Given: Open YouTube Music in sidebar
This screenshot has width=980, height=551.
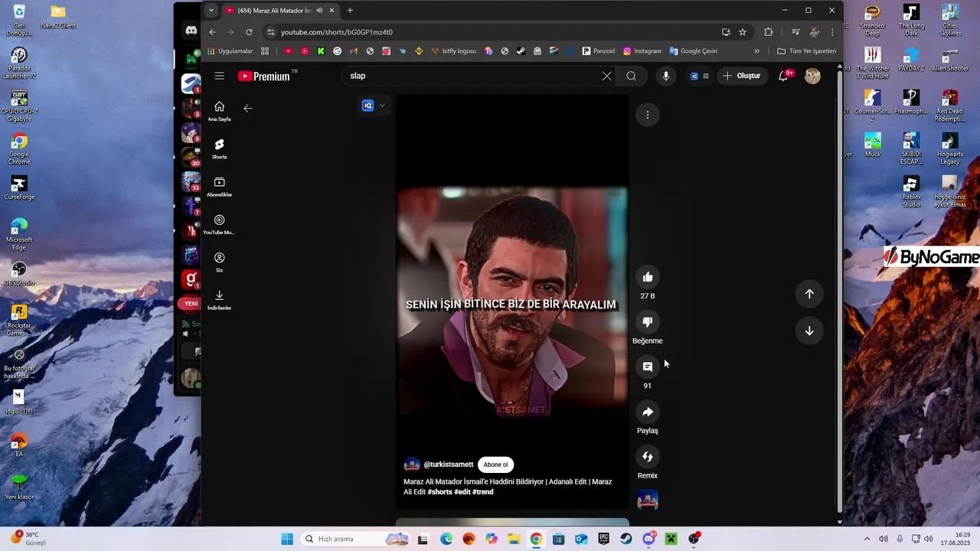Looking at the screenshot, I should click(220, 224).
